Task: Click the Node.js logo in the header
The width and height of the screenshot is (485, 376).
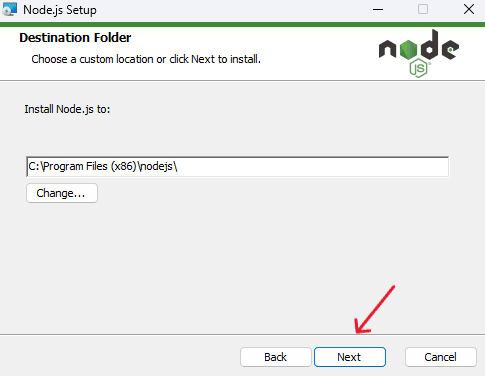Action: point(419,54)
